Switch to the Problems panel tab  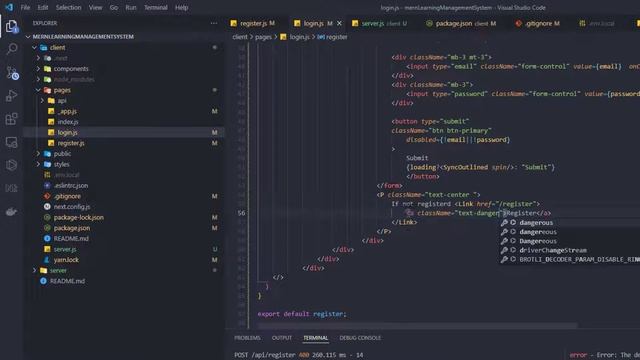(x=247, y=338)
